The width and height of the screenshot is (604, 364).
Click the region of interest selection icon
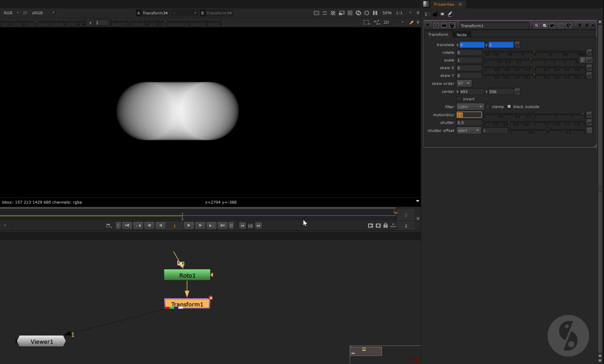[x=366, y=22]
